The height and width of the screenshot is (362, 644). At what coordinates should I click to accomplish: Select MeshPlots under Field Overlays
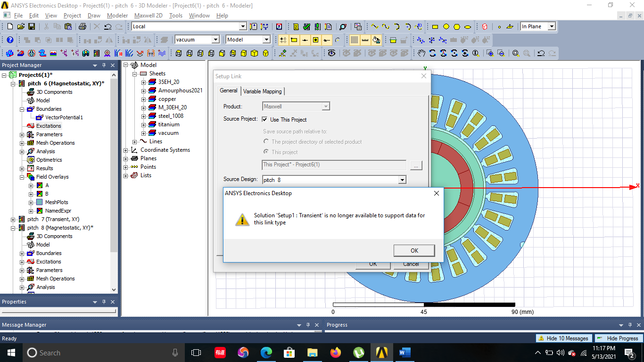pyautogui.click(x=57, y=202)
